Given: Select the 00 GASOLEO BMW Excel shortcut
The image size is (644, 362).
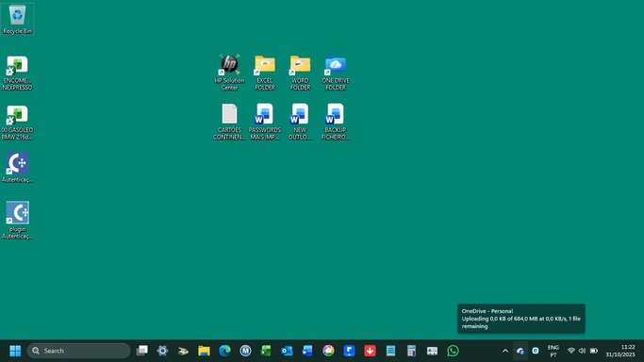Looking at the screenshot, I should pos(17,123).
